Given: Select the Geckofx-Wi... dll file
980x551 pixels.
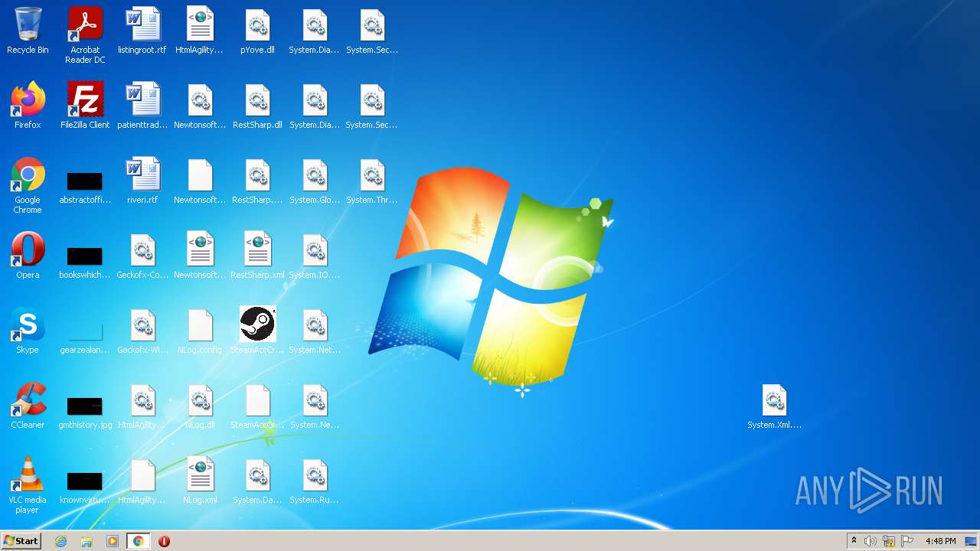Looking at the screenshot, I should point(142,331).
